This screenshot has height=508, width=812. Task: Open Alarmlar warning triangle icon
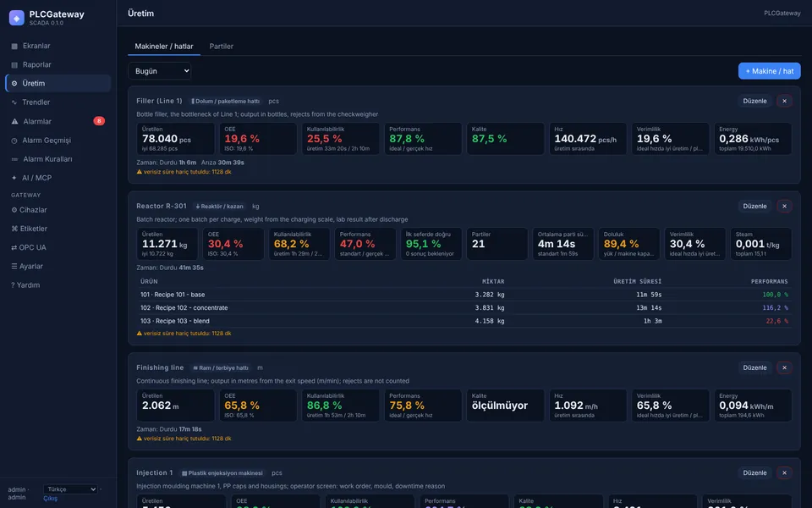[14, 121]
